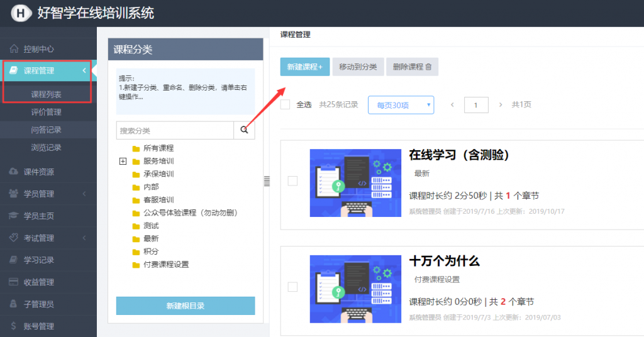This screenshot has height=337, width=644.
Task: Click 最新 tag under 在线学习 course
Action: pyautogui.click(x=422, y=174)
